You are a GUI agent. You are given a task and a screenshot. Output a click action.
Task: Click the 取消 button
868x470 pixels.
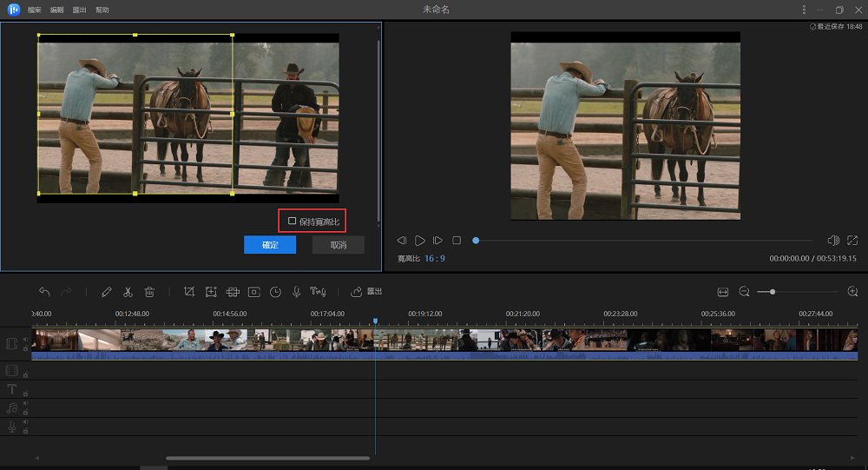[338, 245]
